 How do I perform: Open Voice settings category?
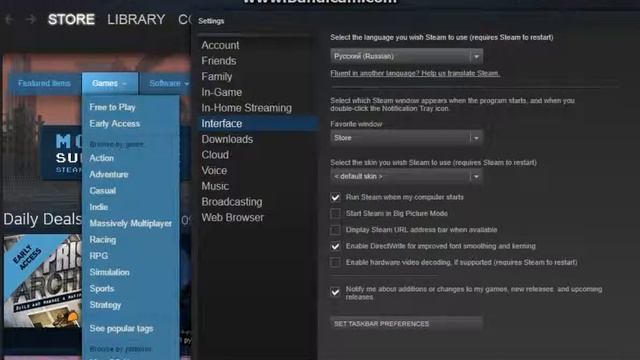pyautogui.click(x=214, y=170)
